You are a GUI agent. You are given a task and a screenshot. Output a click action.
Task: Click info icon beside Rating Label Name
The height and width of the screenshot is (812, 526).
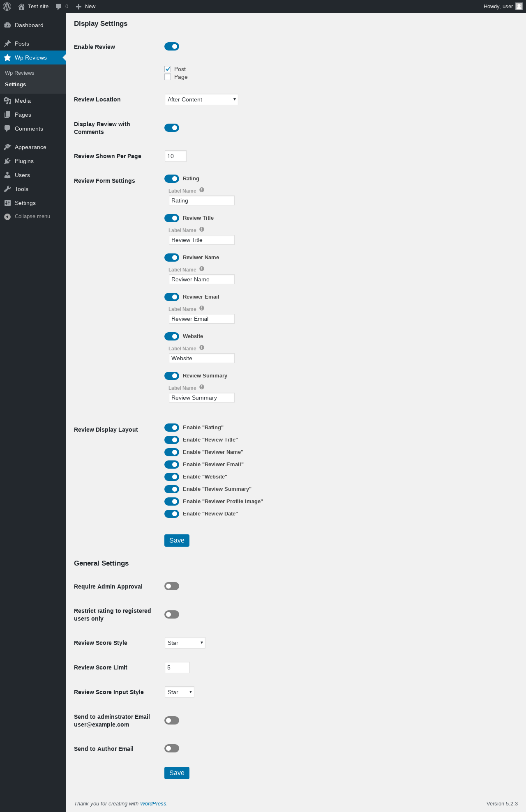pos(202,190)
